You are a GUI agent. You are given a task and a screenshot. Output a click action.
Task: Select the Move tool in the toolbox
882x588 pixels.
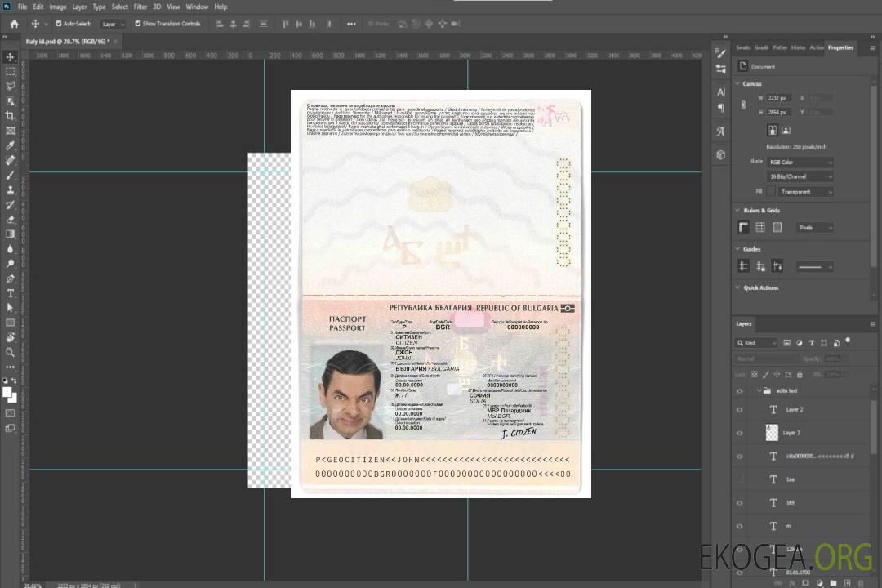pos(10,57)
